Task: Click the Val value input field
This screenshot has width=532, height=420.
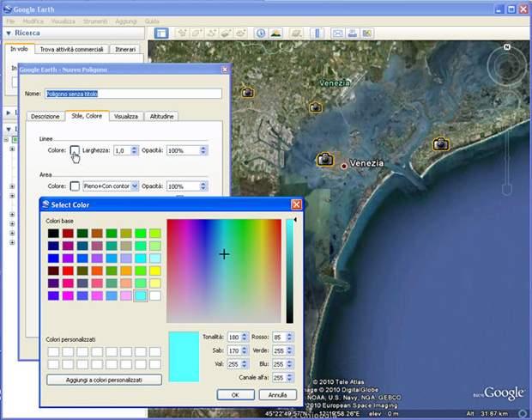Action: click(234, 364)
